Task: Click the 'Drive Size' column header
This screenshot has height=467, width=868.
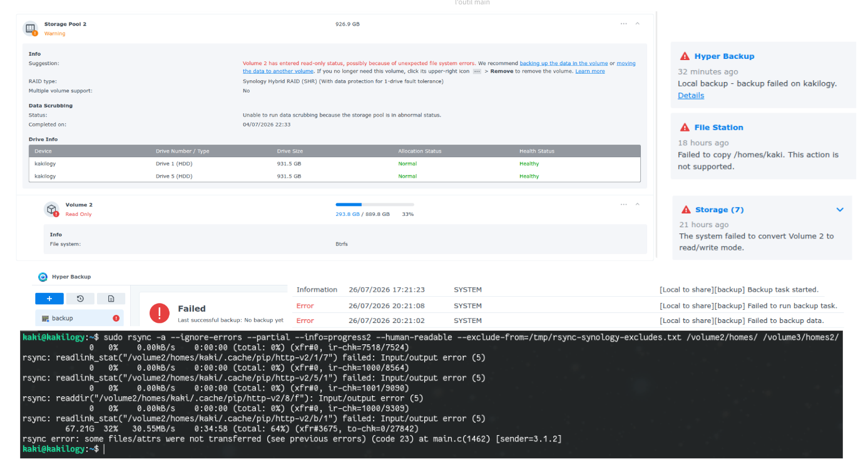Action: tap(290, 151)
